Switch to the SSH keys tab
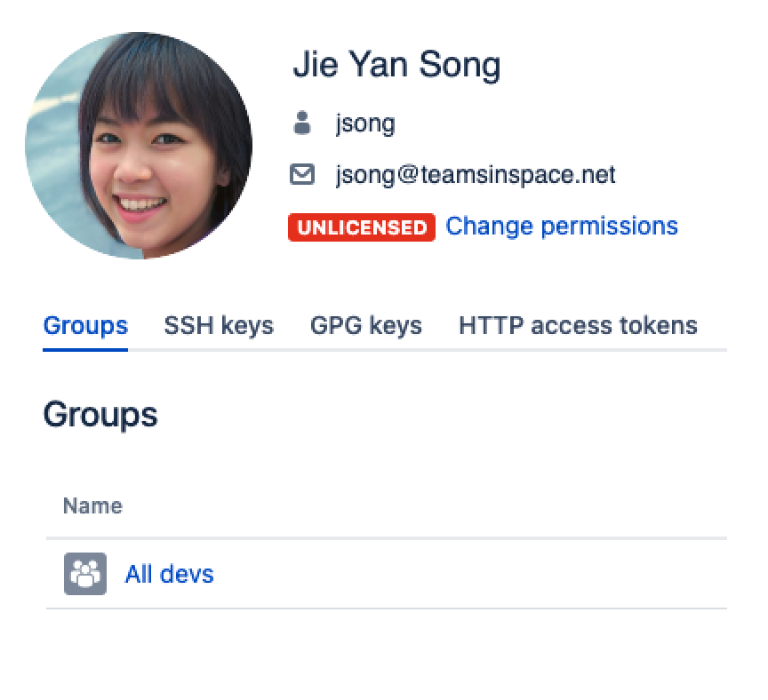 [x=219, y=326]
